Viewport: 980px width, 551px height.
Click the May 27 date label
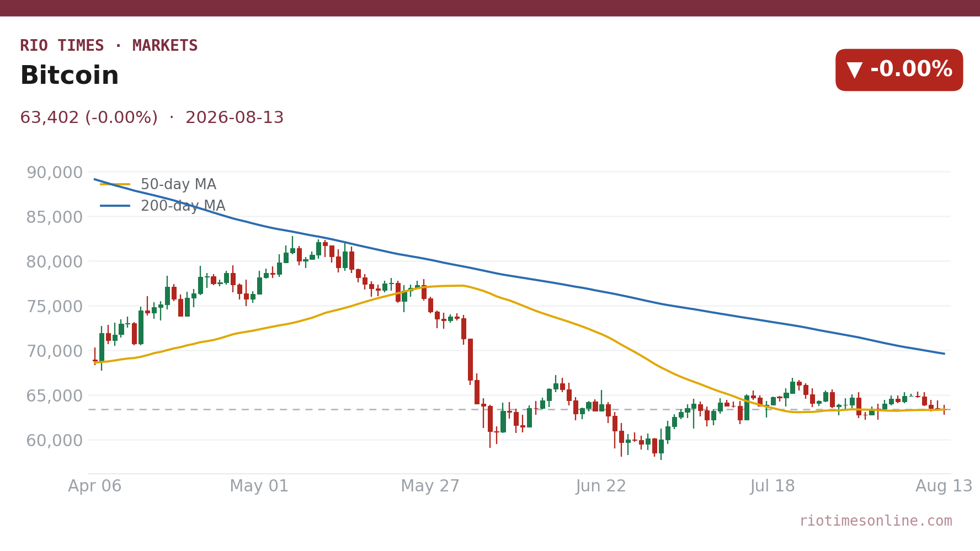click(x=430, y=486)
